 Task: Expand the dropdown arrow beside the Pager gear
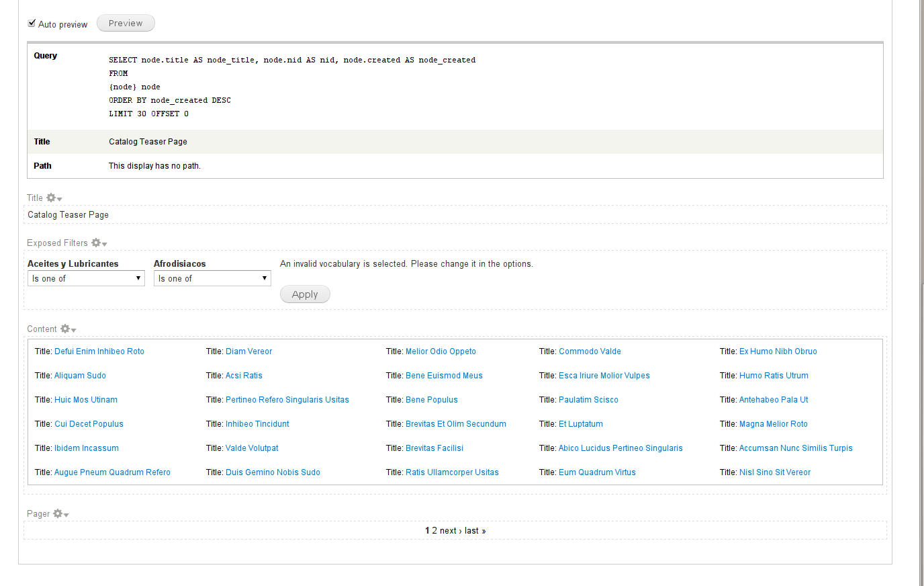65,513
